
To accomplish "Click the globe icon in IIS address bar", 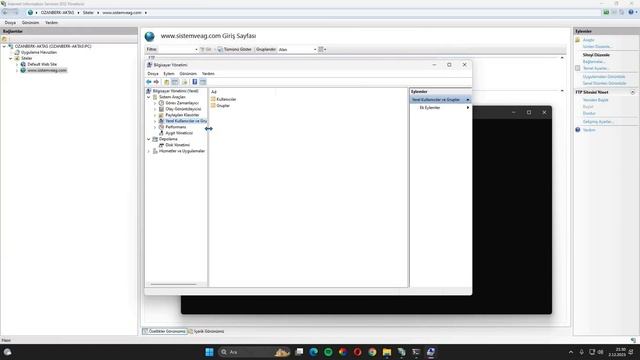I will (30, 13).
